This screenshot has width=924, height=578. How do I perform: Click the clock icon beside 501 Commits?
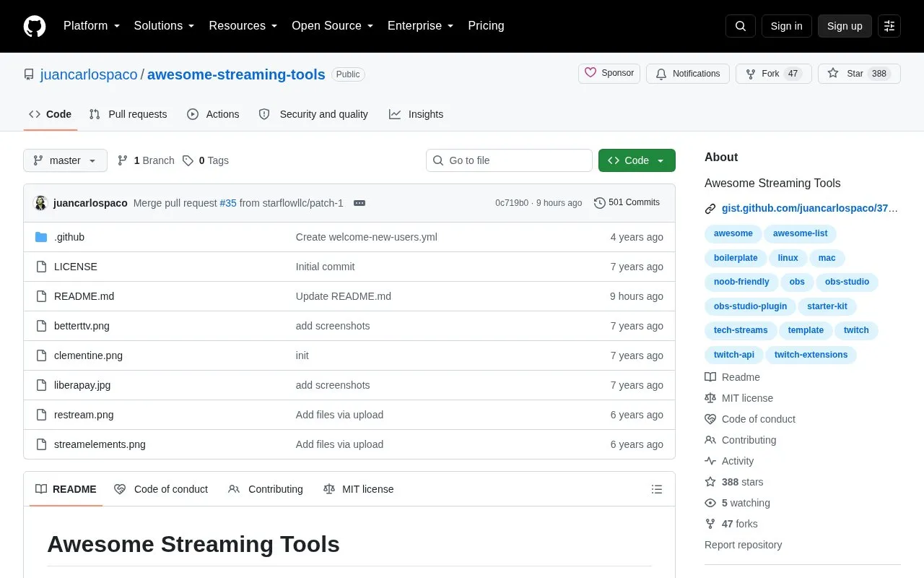pos(600,203)
